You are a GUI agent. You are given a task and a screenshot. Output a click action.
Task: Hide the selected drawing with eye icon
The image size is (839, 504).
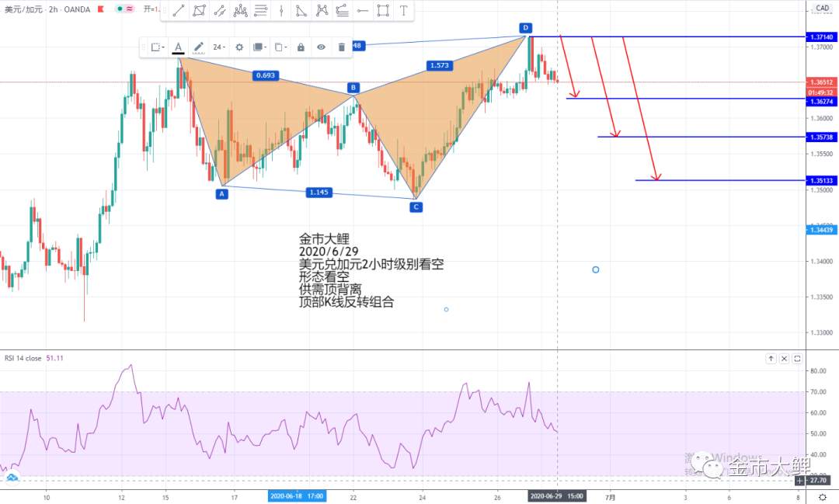click(321, 47)
